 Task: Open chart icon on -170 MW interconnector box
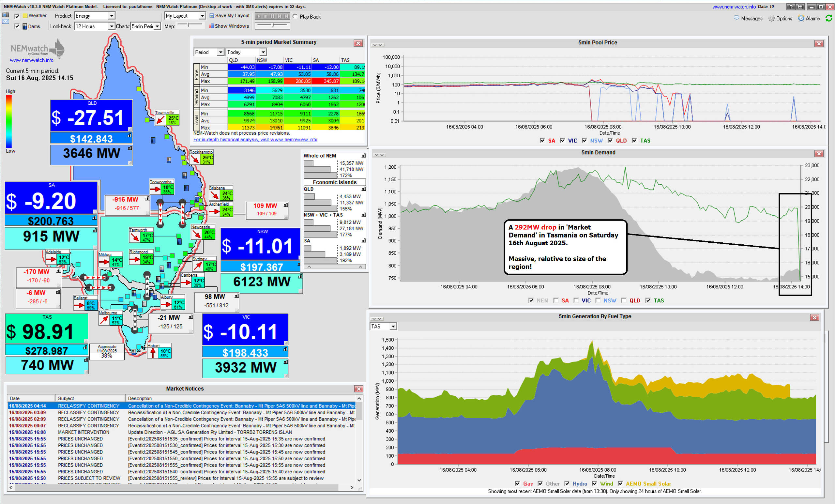59,270
